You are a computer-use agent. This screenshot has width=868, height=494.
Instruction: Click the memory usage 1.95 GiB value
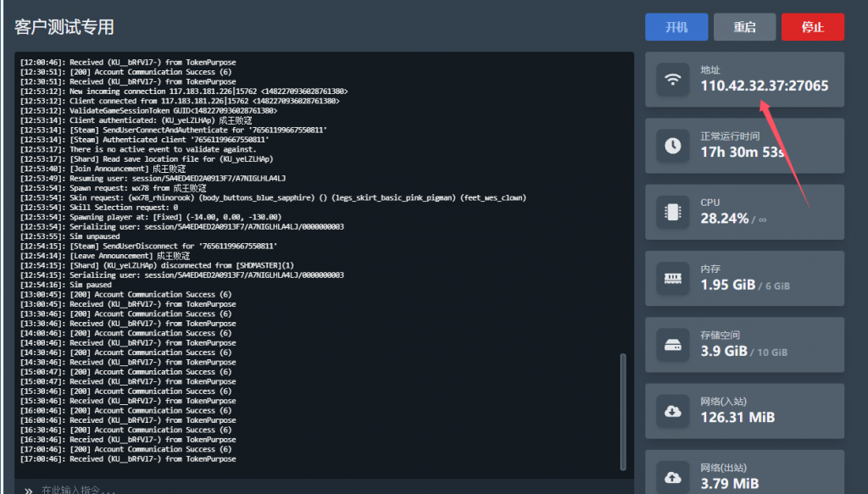pos(727,285)
